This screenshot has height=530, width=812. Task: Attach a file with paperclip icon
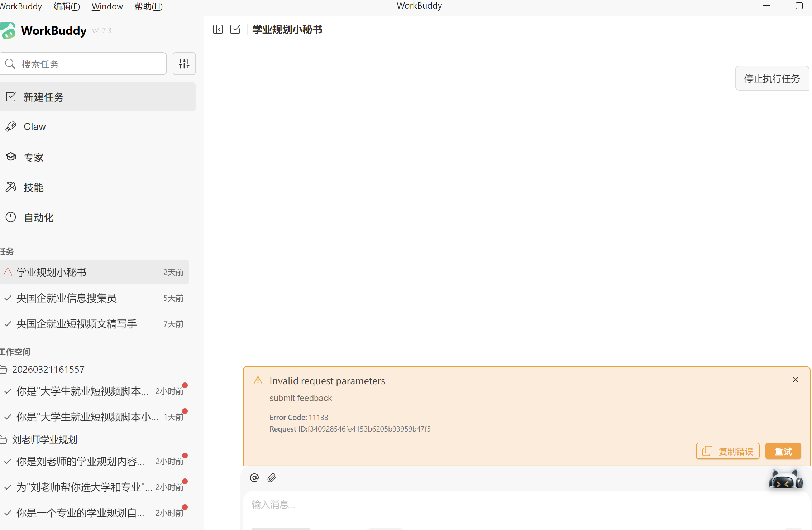point(272,478)
